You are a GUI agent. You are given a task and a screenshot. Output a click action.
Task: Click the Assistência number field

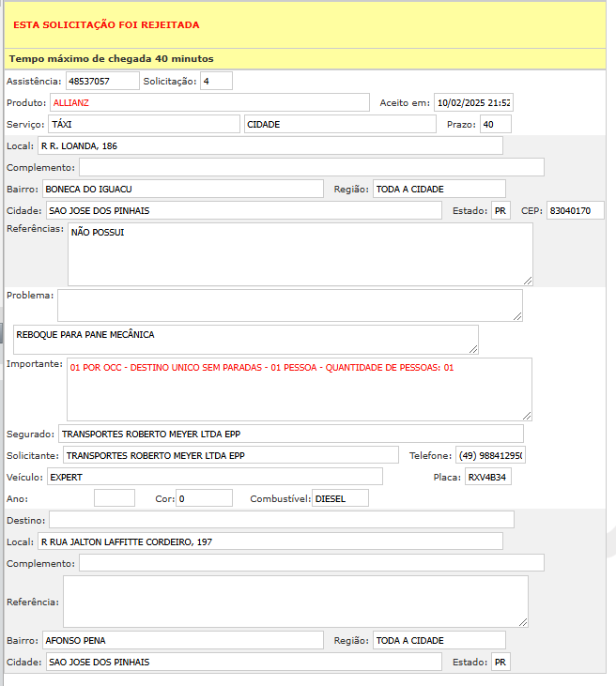102,82
